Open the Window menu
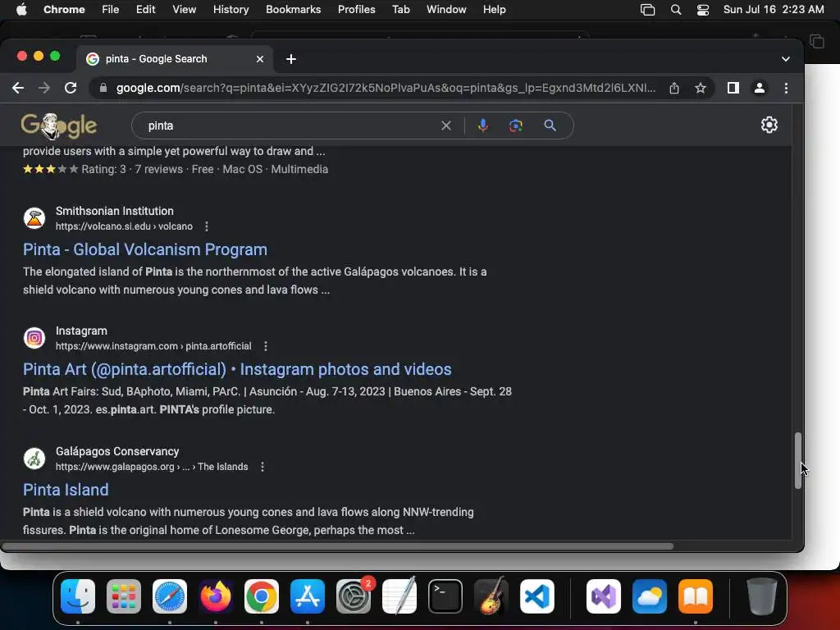Image resolution: width=840 pixels, height=630 pixels. coord(446,10)
